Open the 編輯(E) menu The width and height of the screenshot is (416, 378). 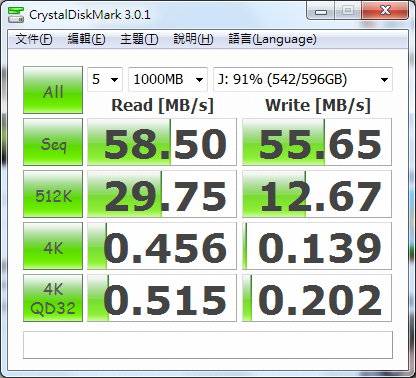[x=86, y=39]
